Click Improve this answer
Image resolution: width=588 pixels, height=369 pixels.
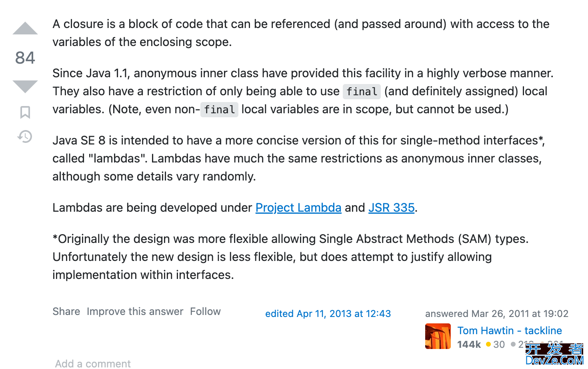[x=135, y=311]
